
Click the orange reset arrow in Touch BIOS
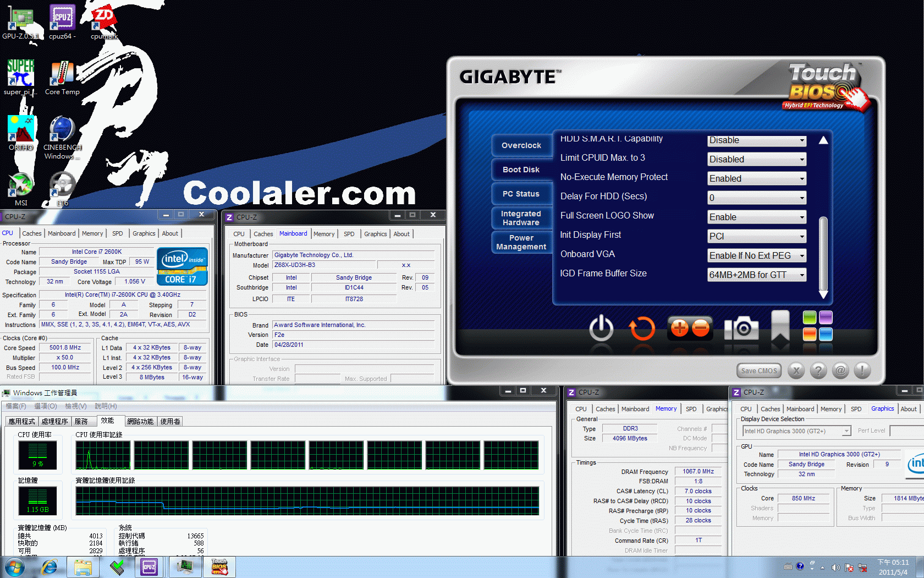pos(642,329)
